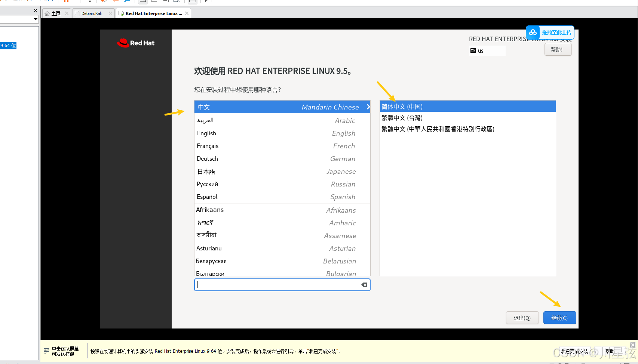638x364 pixels.
Task: Select the 中文 Mandarin Chinese row
Action: [x=282, y=107]
